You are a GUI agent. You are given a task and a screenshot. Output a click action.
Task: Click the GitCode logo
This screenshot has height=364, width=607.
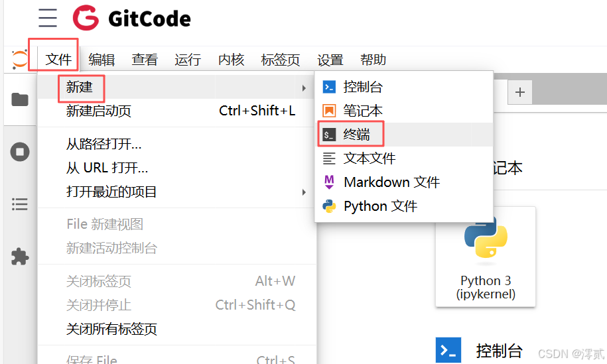131,18
